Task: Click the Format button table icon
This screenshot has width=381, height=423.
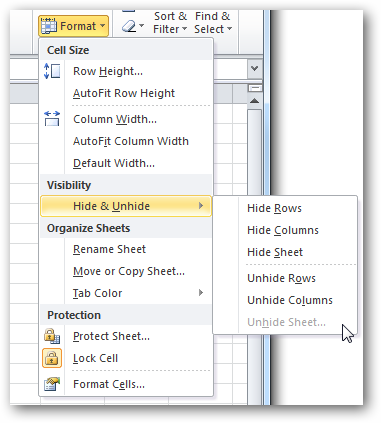Action: click(49, 26)
